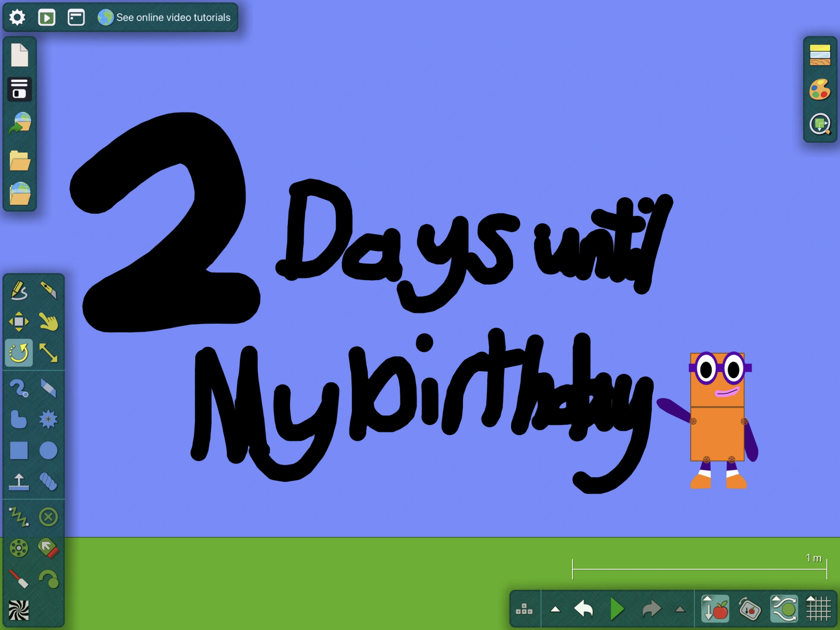Open the settings gear menu
840x630 pixels.
[17, 17]
